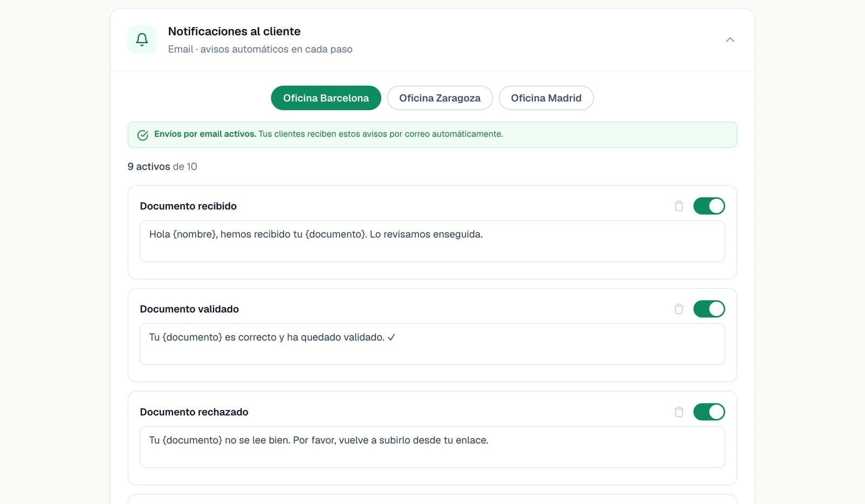Click the check icon in the email banner

click(143, 135)
